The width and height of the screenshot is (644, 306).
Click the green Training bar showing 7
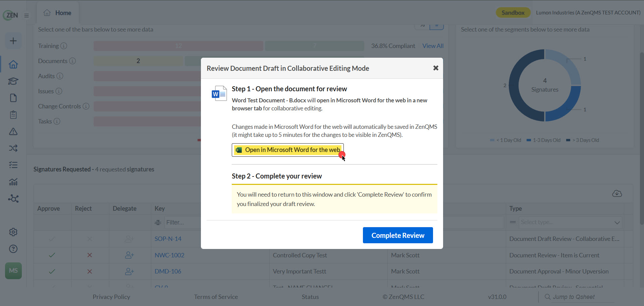click(x=315, y=46)
